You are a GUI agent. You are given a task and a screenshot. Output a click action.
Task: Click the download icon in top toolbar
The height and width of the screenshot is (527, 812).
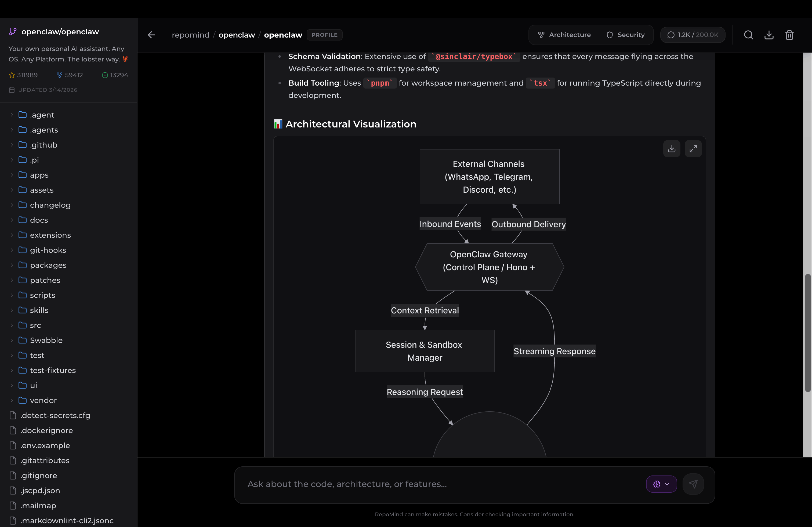coord(769,35)
